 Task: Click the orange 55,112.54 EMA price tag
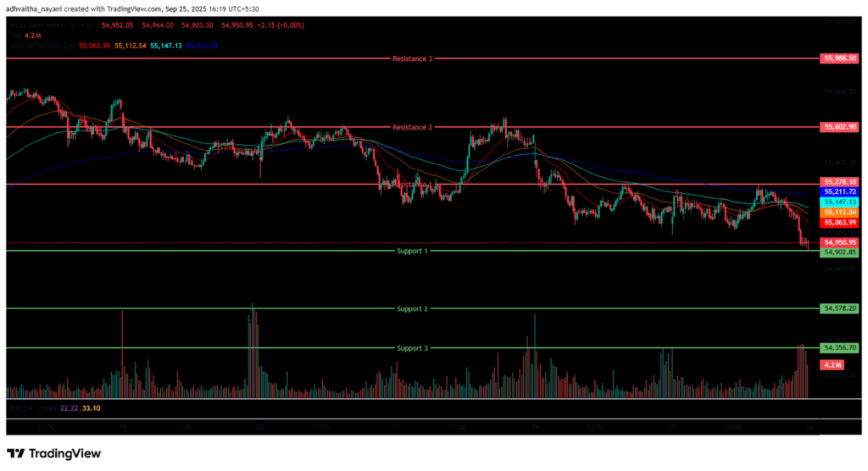point(840,212)
